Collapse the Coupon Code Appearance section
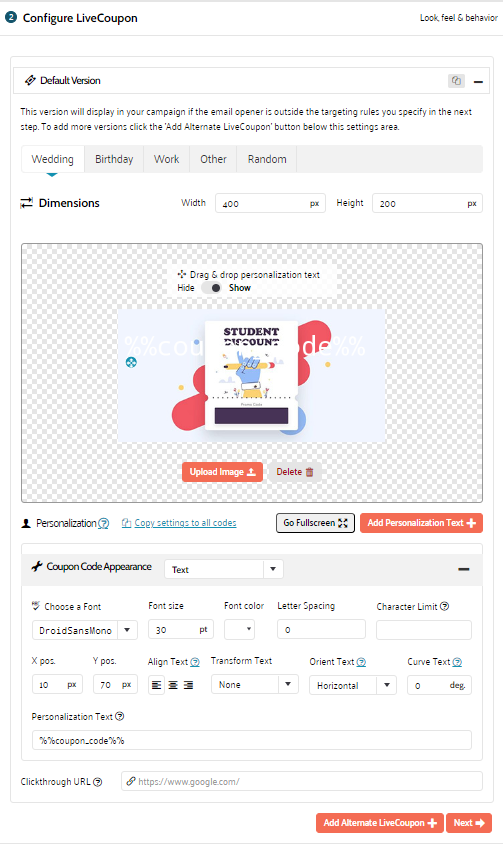Image resolution: width=503 pixels, height=844 pixels. 464,569
